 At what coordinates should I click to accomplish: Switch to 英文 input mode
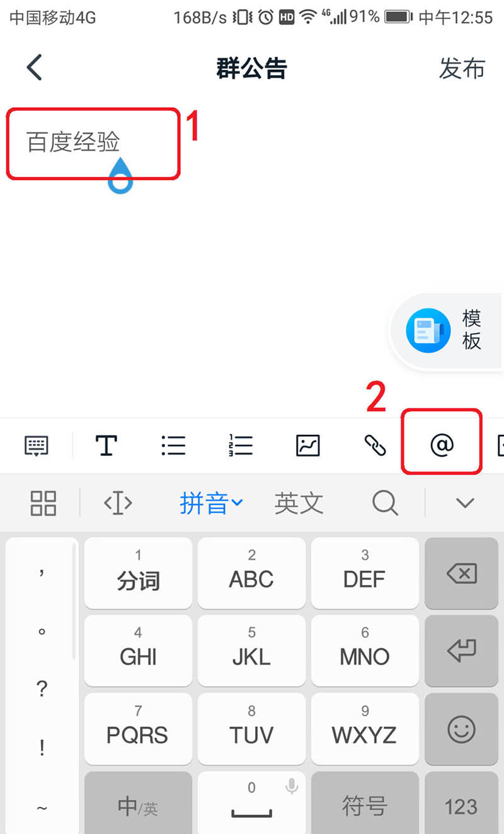tap(299, 503)
